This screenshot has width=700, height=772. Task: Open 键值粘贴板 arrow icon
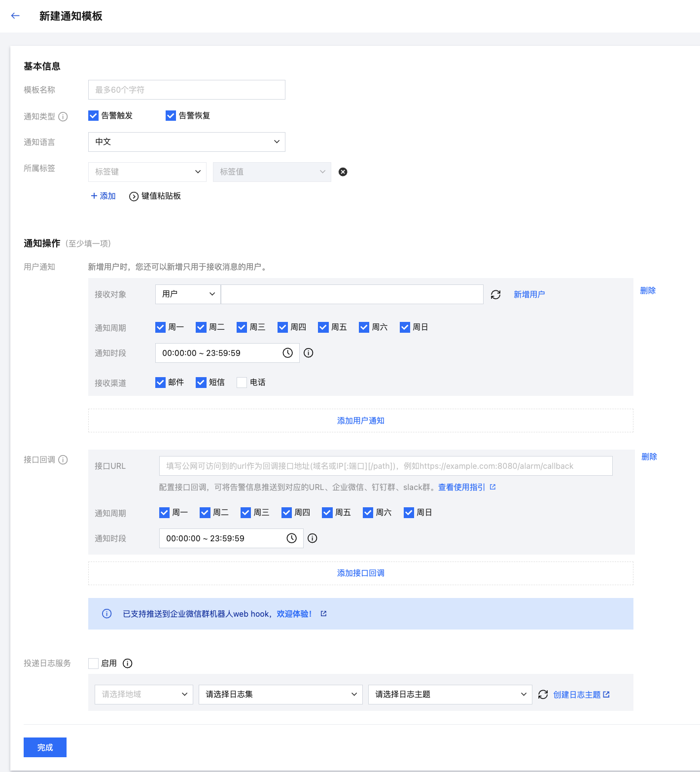[134, 196]
